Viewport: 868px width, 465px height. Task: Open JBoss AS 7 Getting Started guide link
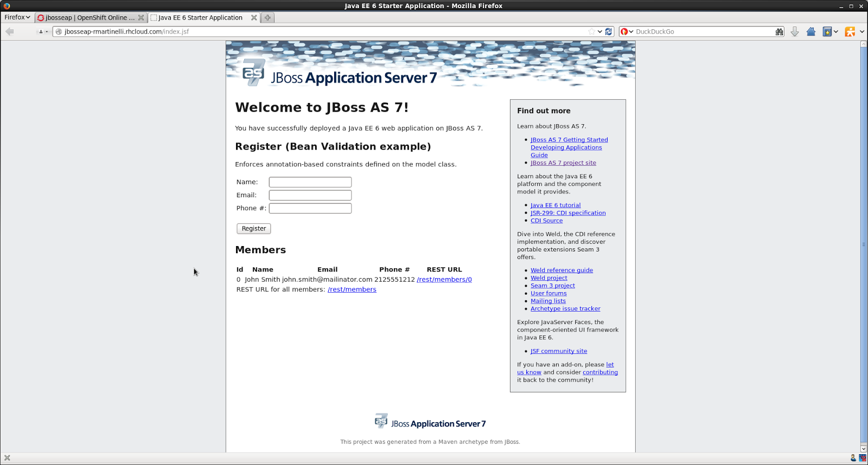click(569, 147)
